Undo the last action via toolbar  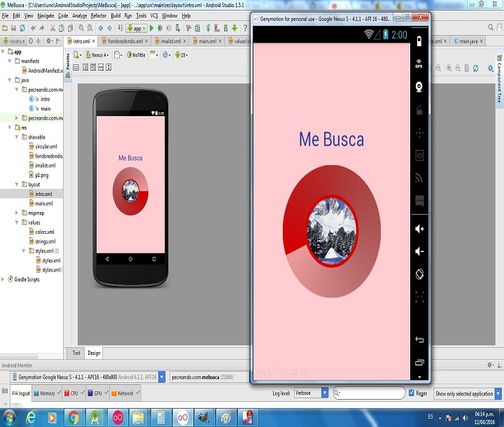(33, 28)
